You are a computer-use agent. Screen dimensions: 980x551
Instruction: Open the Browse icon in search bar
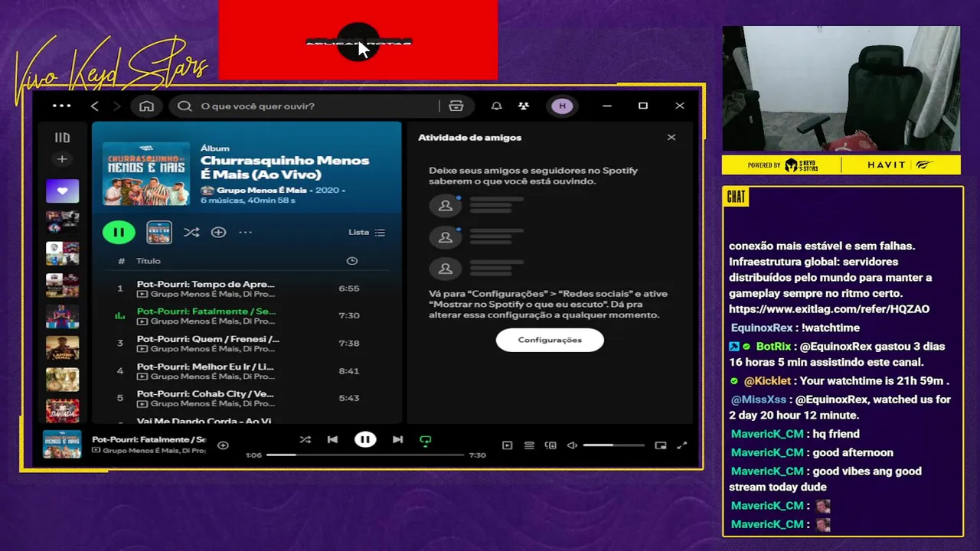pos(456,106)
